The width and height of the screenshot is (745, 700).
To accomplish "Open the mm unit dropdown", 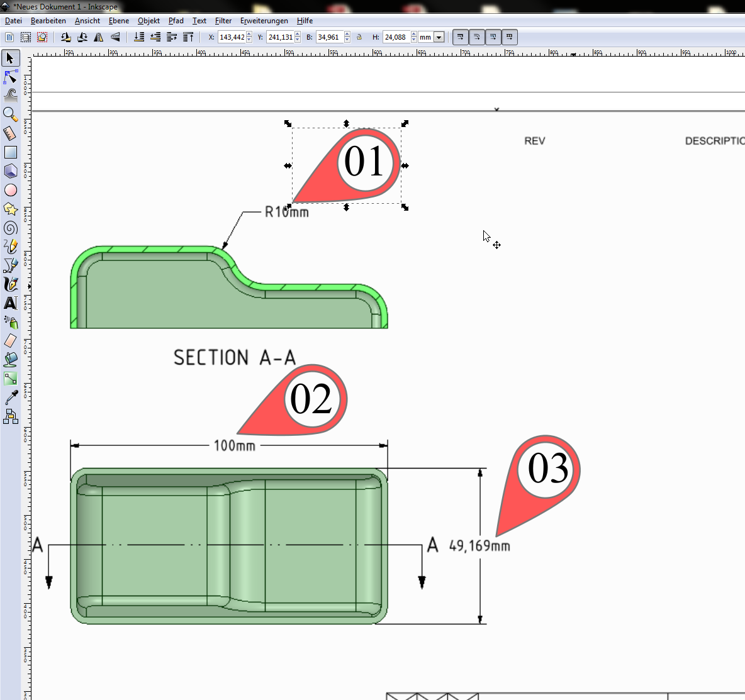I will click(439, 36).
